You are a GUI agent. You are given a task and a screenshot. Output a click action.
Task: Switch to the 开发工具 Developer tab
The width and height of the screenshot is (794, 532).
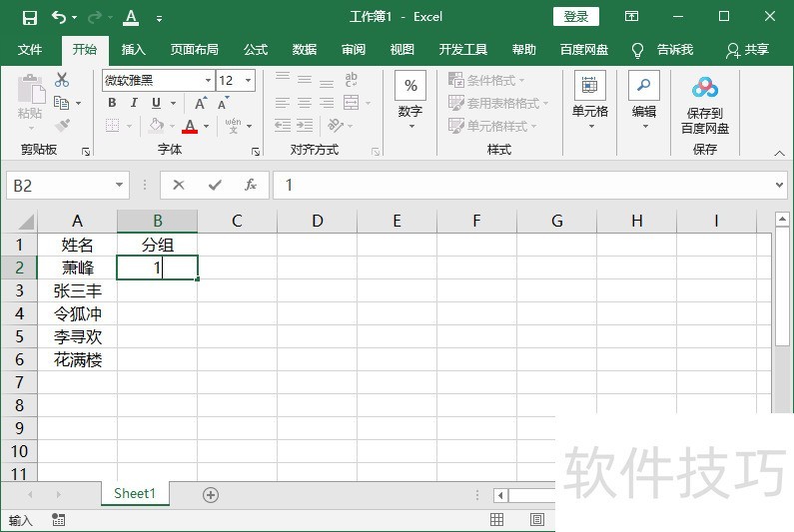tap(463, 50)
